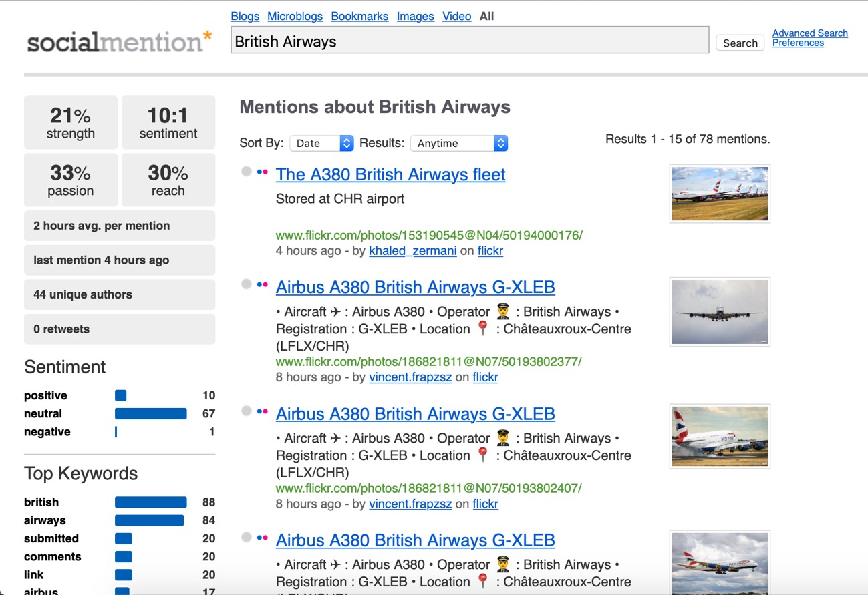Switch to Images tab
Image resolution: width=868 pixels, height=595 pixels.
tap(415, 16)
